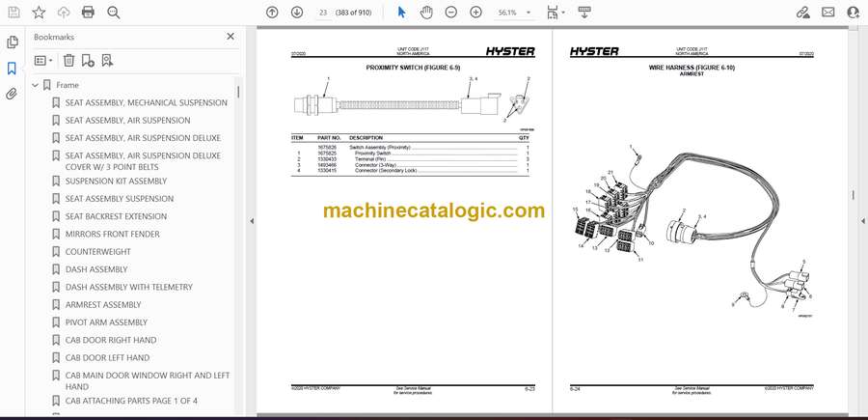Open CAB MAIN DOOR WINDOW RIGHT AND LEFT HAND bookmark
Screen dimensions: 868x420
click(x=148, y=380)
